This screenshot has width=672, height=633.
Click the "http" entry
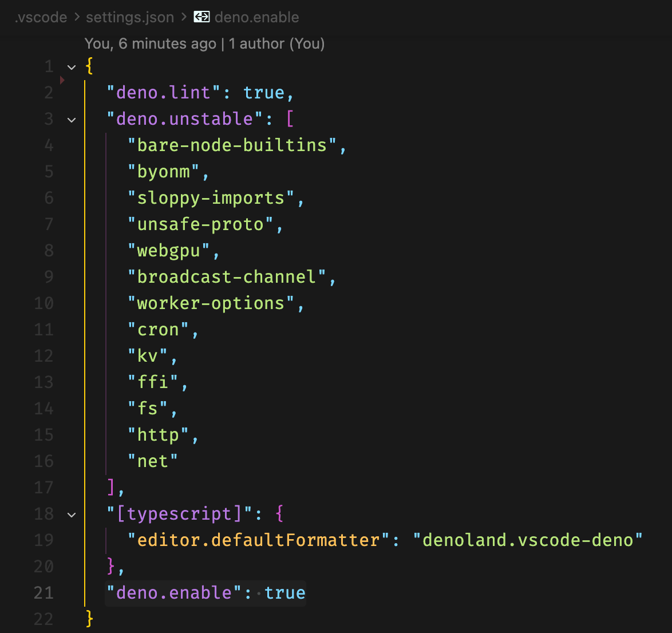(158, 434)
